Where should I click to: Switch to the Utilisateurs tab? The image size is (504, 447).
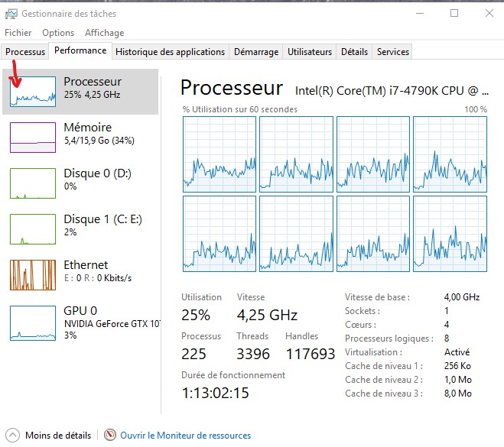point(310,52)
